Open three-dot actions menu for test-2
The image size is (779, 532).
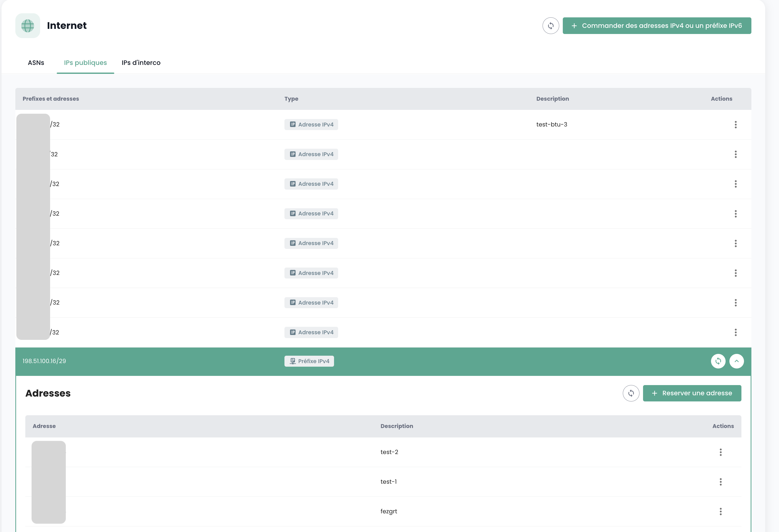(x=720, y=452)
